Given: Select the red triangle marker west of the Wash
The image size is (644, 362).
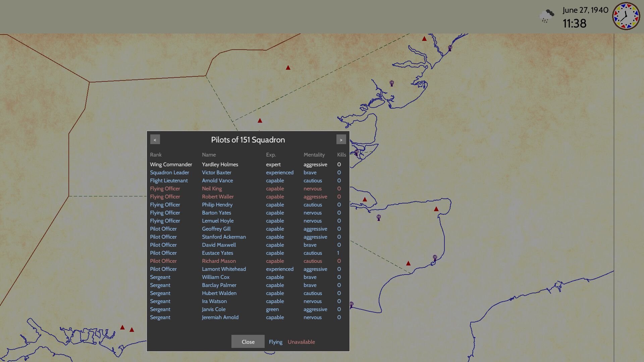Looking at the screenshot, I should coord(288,68).
